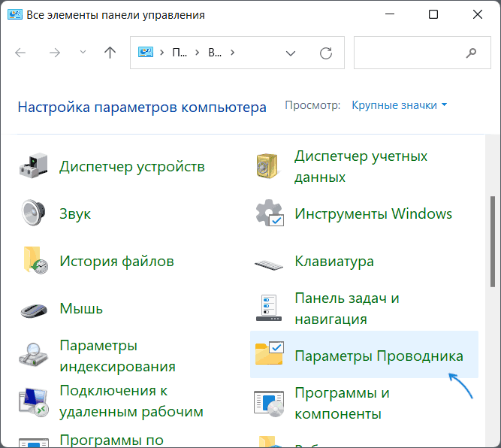The image size is (501, 448).
Task: Open the 'Клавиатура' link
Action: (x=334, y=261)
